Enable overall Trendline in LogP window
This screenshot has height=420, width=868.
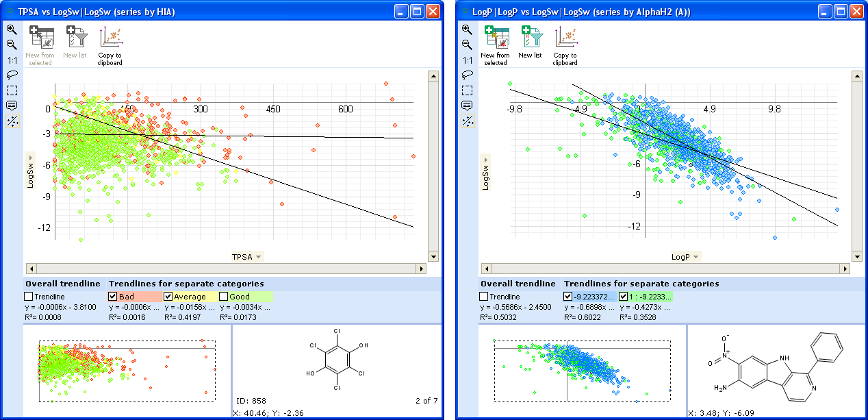pos(485,297)
